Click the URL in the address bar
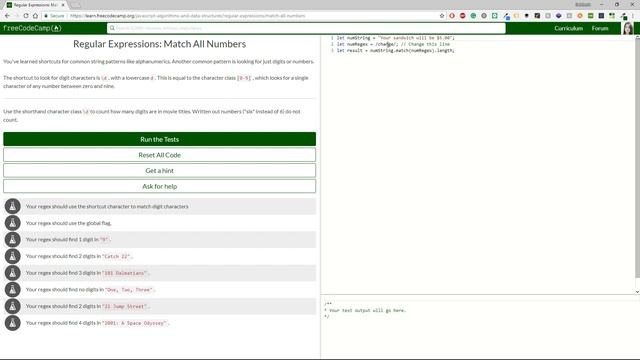This screenshot has height=360, width=640. [188, 16]
